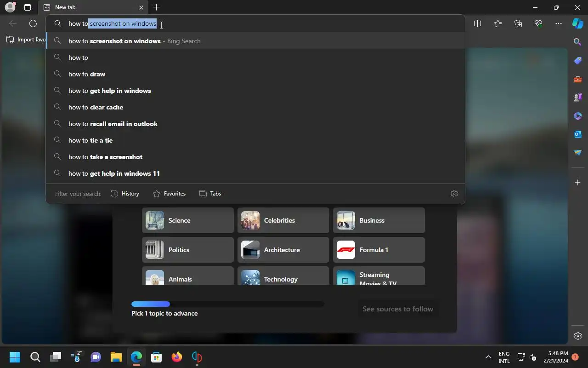Pick the Streaming Movies & TV topic
This screenshot has height=368, width=588.
379,276
